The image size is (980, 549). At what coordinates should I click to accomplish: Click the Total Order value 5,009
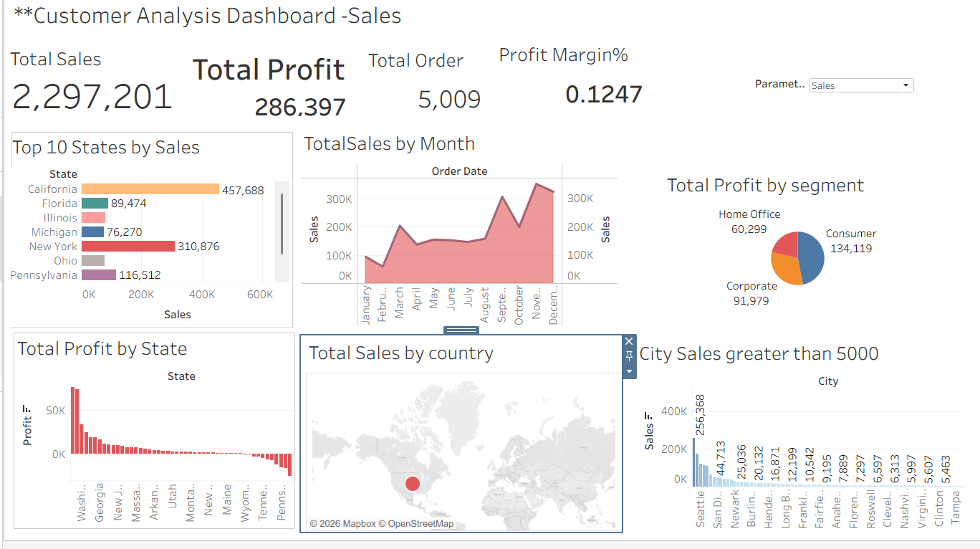pos(449,100)
